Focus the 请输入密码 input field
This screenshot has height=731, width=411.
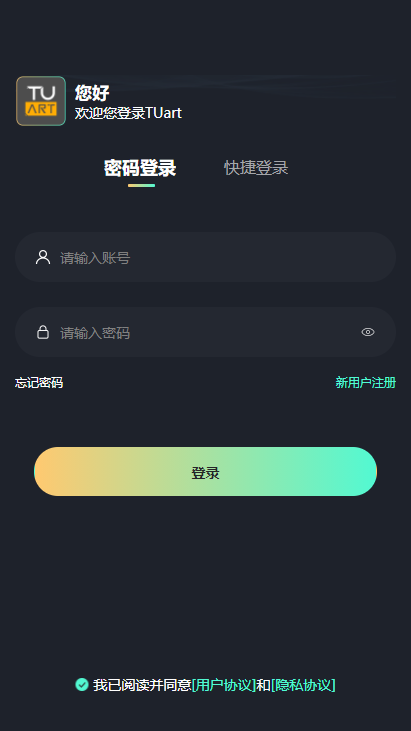206,332
